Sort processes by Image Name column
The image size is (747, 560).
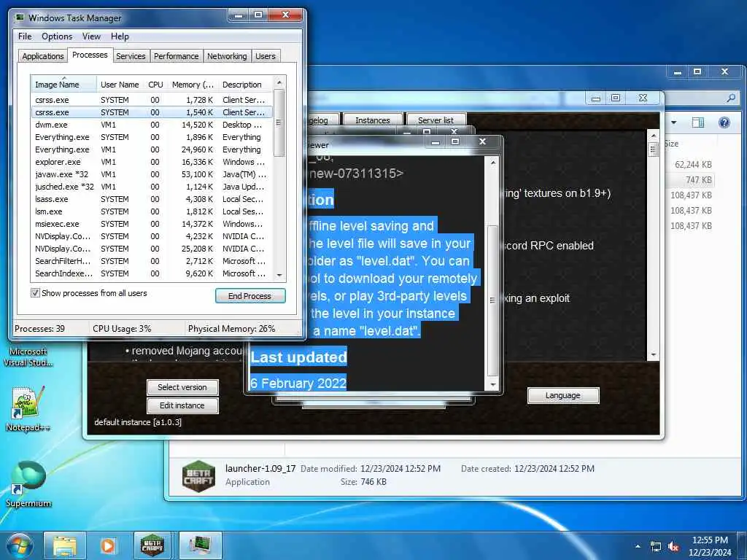63,85
